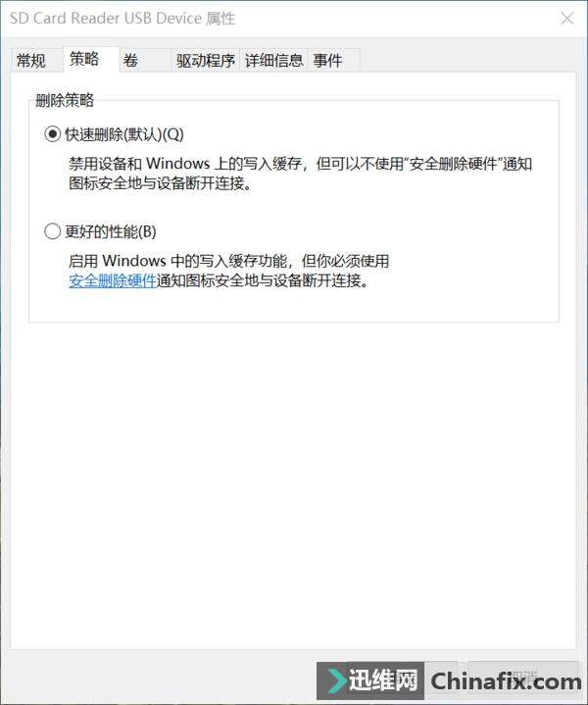Open the 详细信息 tab
The height and width of the screenshot is (705, 588).
pos(273,60)
